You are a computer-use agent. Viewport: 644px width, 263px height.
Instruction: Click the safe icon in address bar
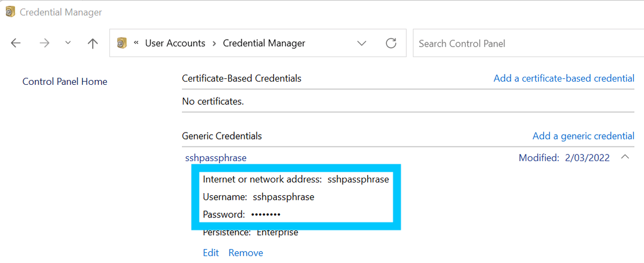coord(122,43)
